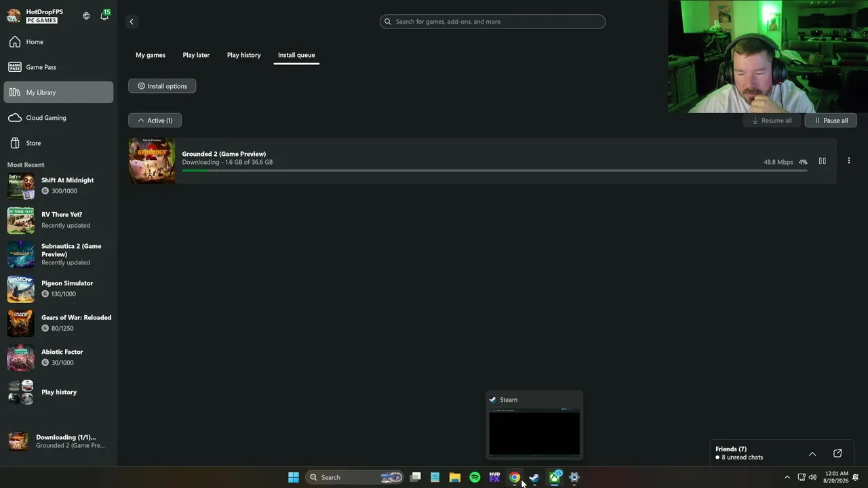Screen dimensions: 868x488
Task: Click the Grounded 2 download progress bar
Action: click(x=494, y=171)
